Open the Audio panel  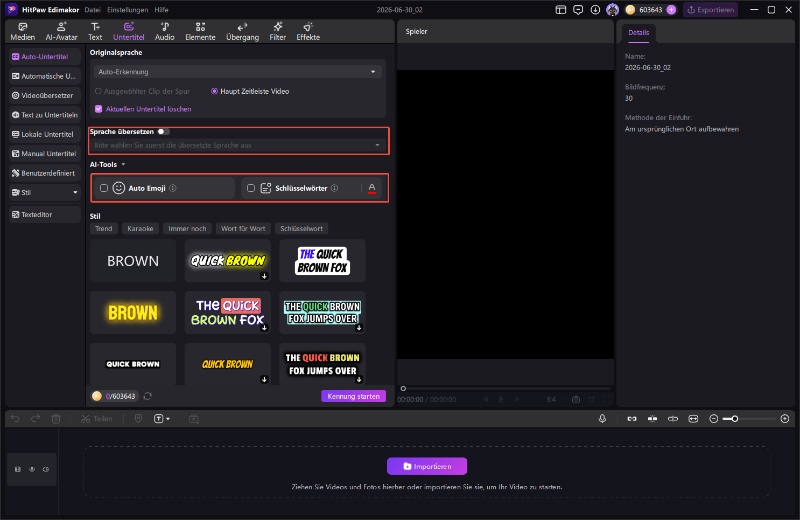coord(164,32)
